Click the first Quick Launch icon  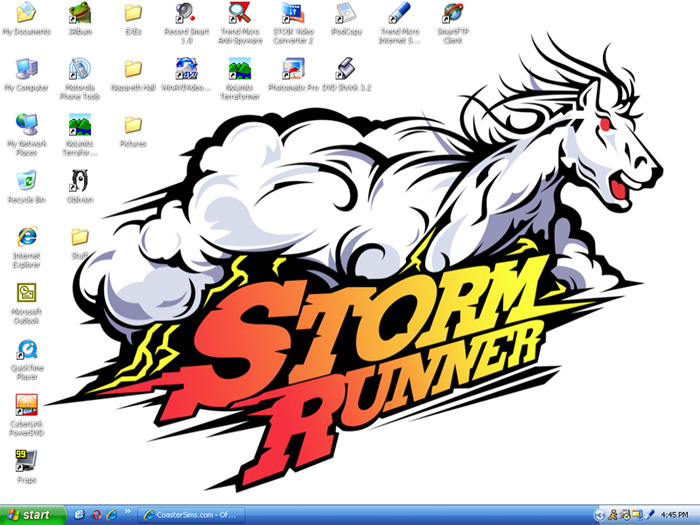coord(79,515)
